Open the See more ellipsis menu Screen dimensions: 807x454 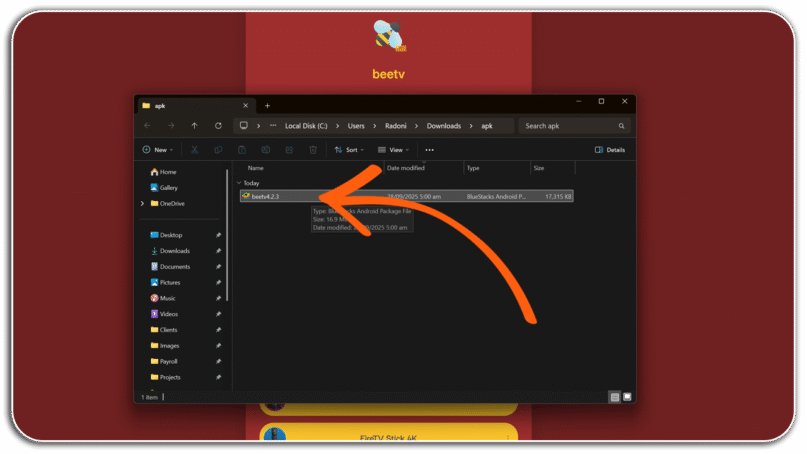(429, 150)
